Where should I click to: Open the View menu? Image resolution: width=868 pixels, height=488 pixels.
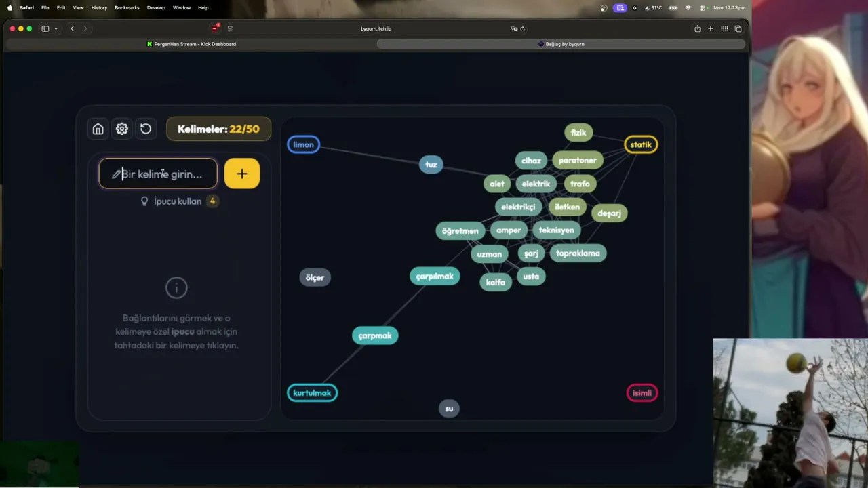(x=78, y=7)
